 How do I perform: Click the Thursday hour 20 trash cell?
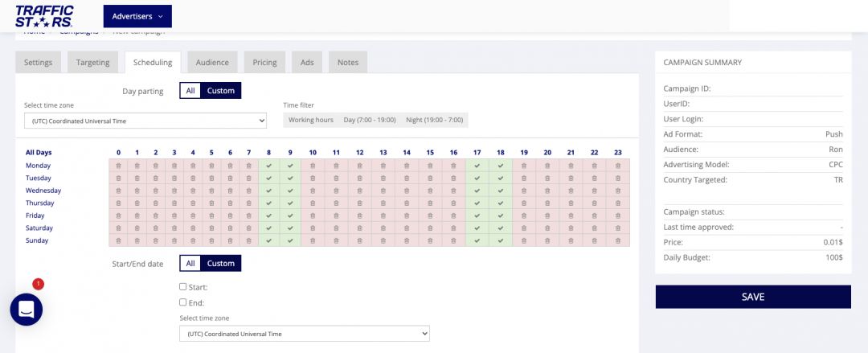point(547,203)
